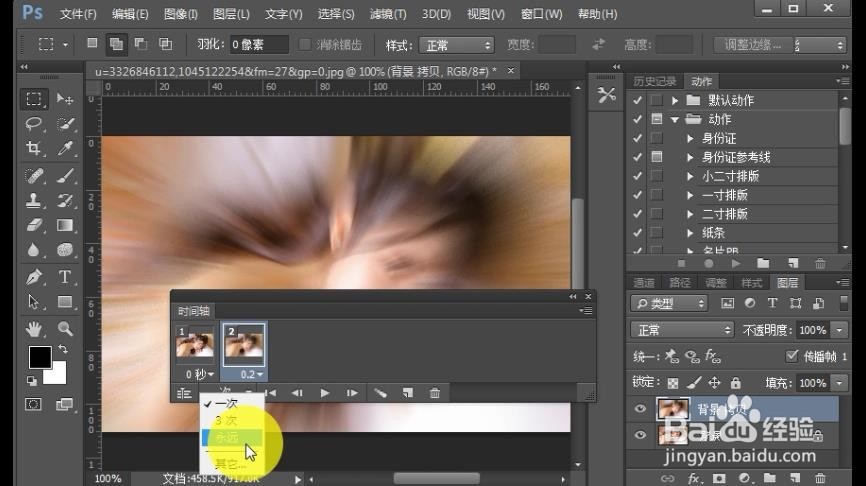Open frame 2 delay dropdown (0.2)
This screenshot has height=486, width=866.
[x=251, y=374]
